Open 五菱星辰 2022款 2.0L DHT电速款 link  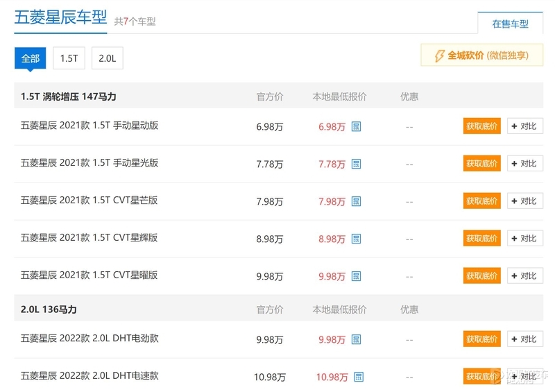(89, 376)
